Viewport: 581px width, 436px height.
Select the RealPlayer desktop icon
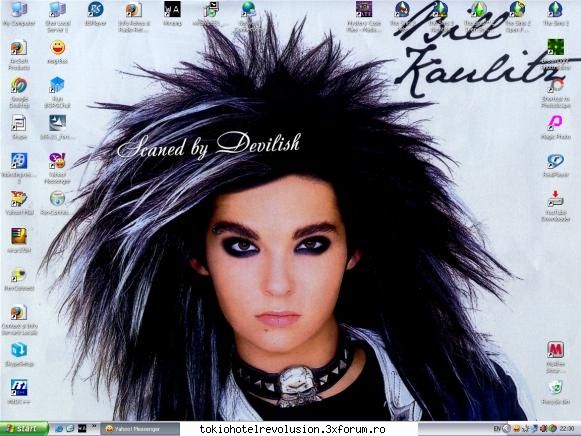555,165
